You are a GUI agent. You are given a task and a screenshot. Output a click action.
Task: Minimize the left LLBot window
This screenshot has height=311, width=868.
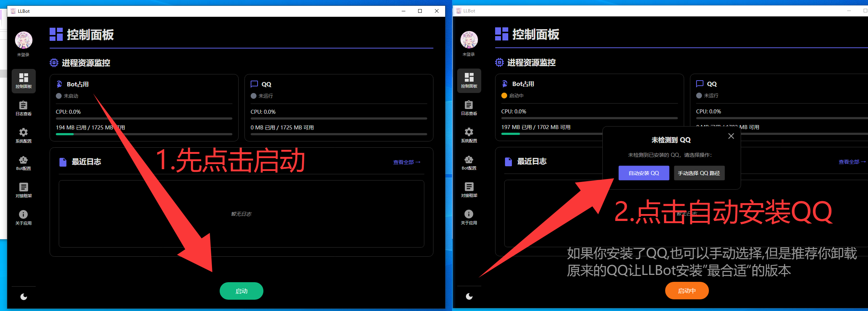pos(404,11)
